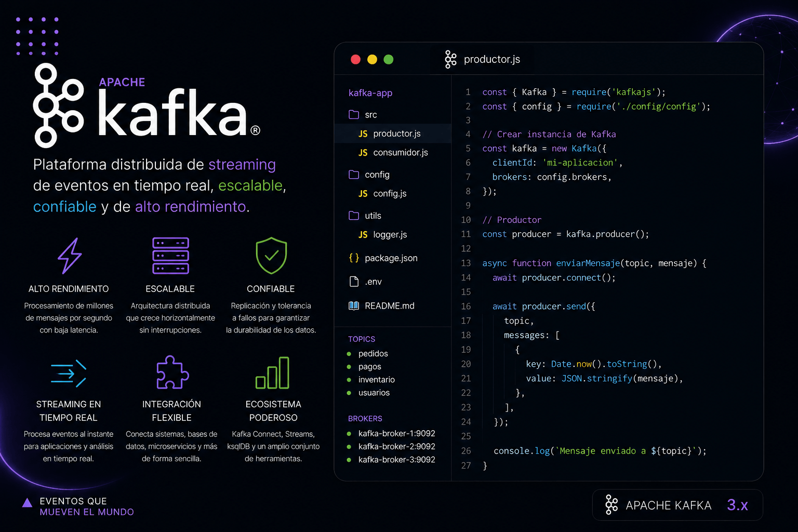
Task: Select the inventario topic
Action: (377, 380)
